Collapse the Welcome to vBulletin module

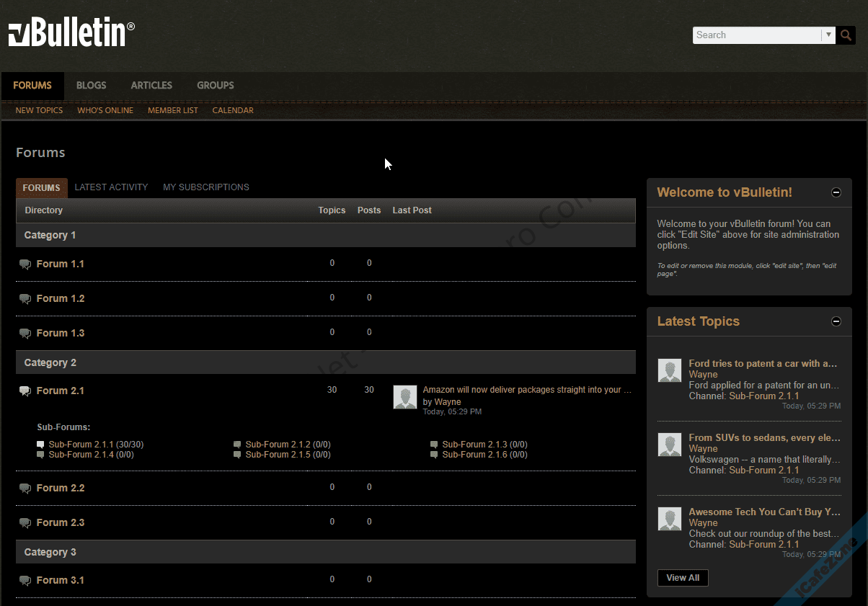coord(836,192)
